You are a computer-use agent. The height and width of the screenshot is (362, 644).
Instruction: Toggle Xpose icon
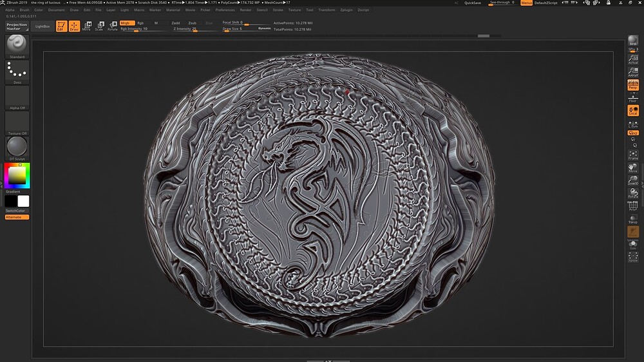click(x=633, y=257)
